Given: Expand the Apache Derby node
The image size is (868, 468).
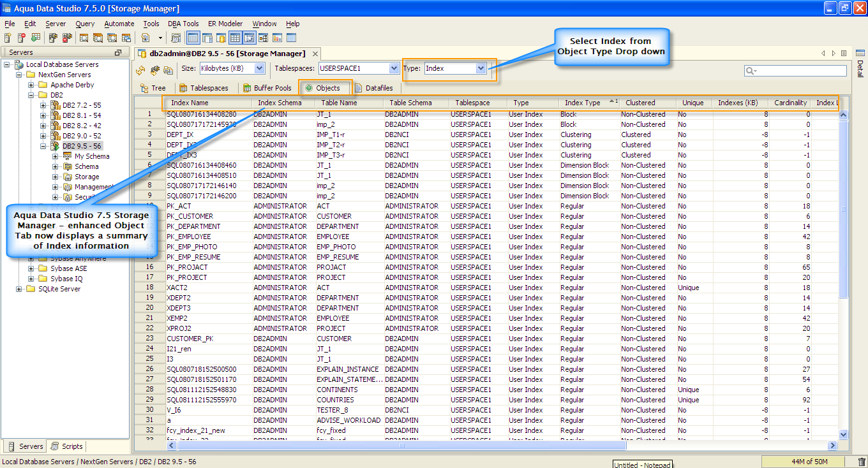Looking at the screenshot, I should 31,85.
